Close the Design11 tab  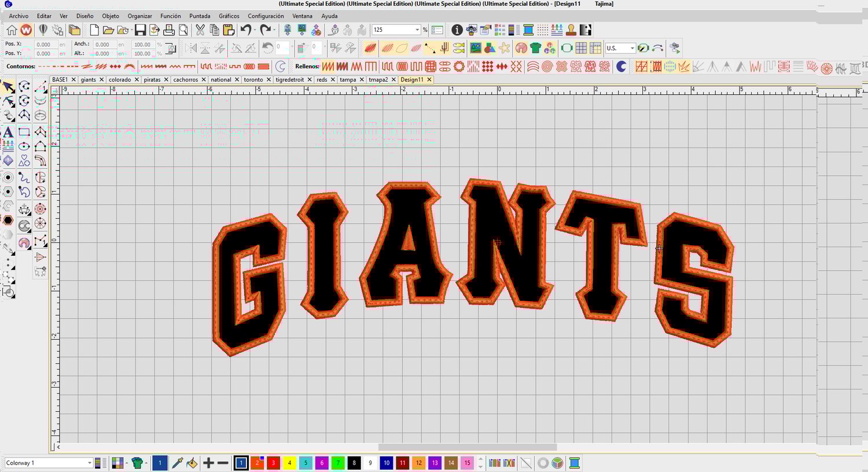pos(429,80)
